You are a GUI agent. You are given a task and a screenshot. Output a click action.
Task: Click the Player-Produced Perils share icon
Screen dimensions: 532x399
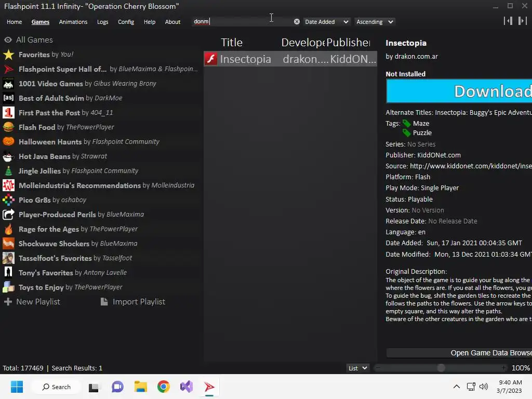click(x=8, y=215)
